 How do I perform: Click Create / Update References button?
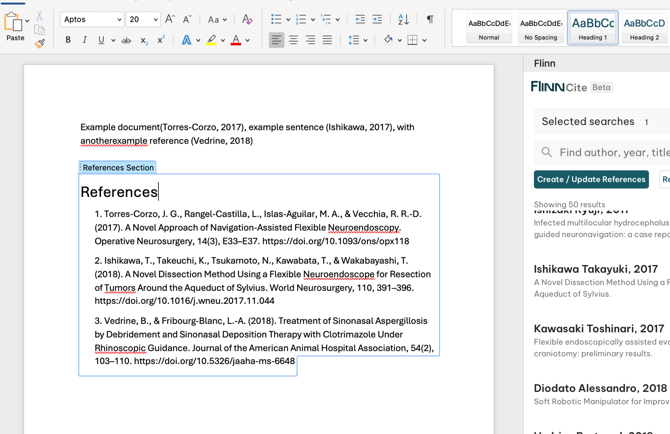(x=591, y=179)
